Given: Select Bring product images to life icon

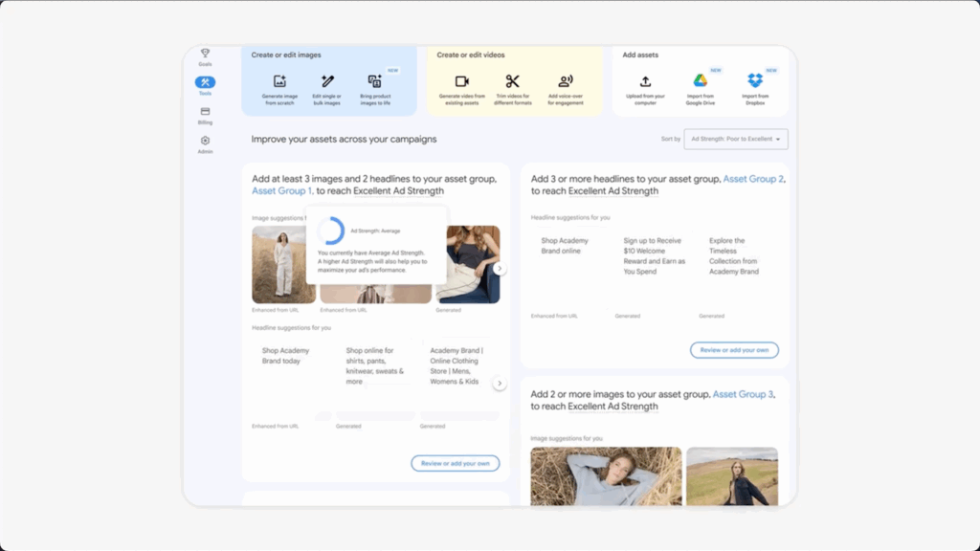Looking at the screenshot, I should pos(375,82).
